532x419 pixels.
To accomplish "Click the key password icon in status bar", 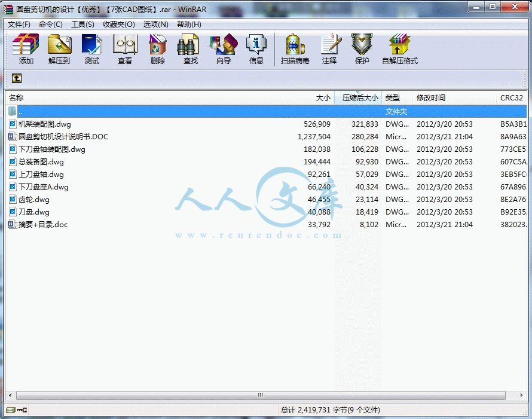I will point(22,410).
